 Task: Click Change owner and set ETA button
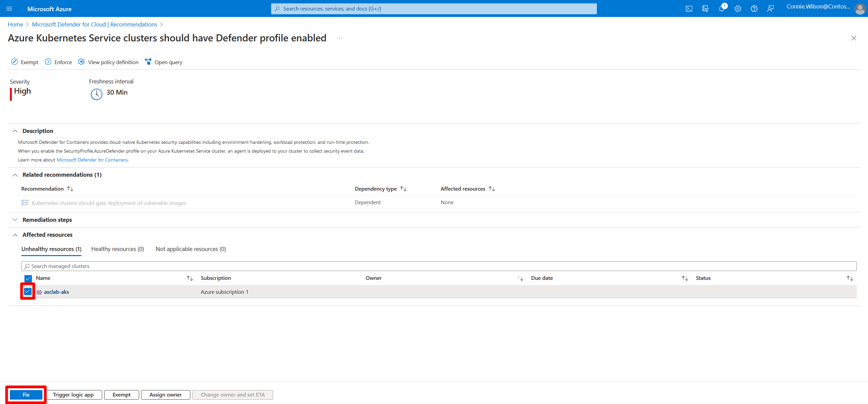pyautogui.click(x=232, y=395)
